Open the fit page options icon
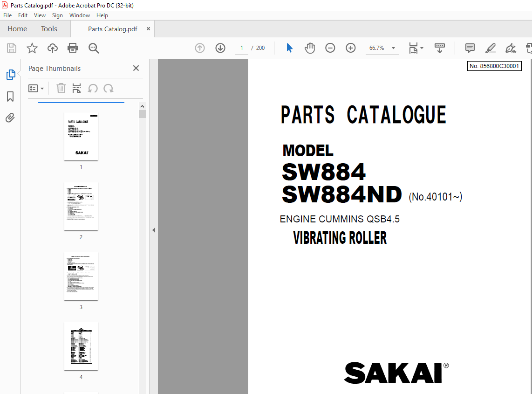Viewport: 532px width, 394px height. click(x=413, y=48)
